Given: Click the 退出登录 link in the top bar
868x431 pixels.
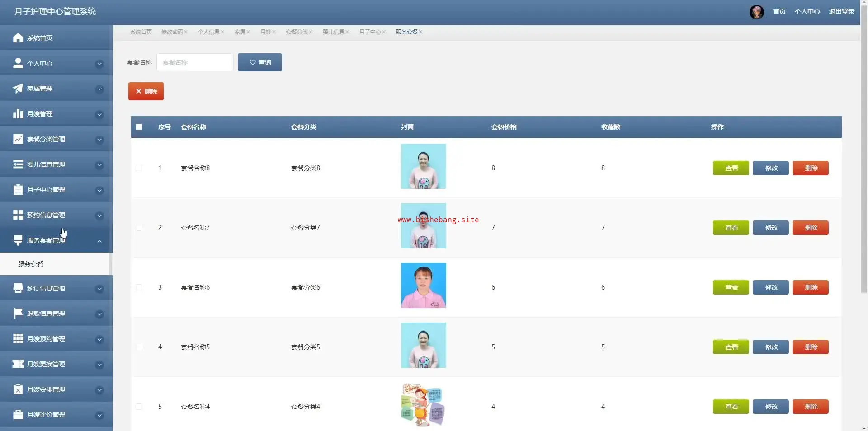Looking at the screenshot, I should pos(842,12).
